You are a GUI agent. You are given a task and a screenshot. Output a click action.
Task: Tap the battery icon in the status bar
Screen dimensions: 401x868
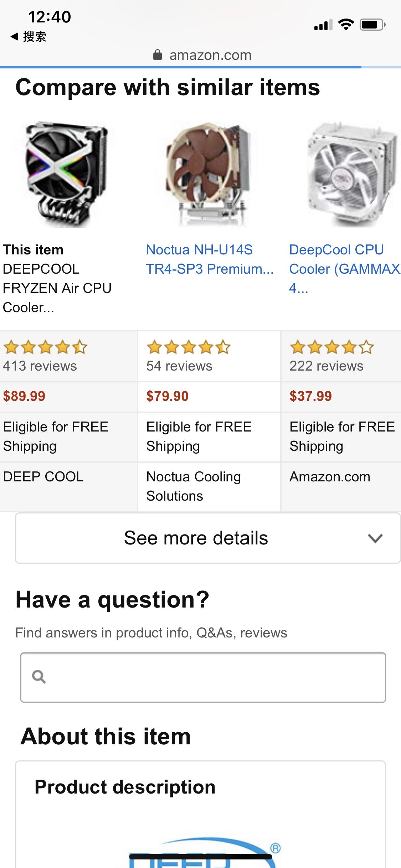click(372, 25)
